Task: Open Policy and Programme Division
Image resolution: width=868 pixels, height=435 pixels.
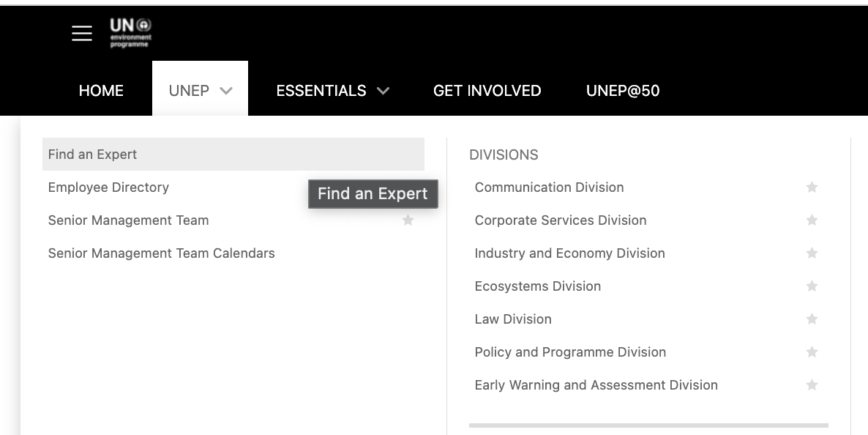Action: (x=570, y=352)
